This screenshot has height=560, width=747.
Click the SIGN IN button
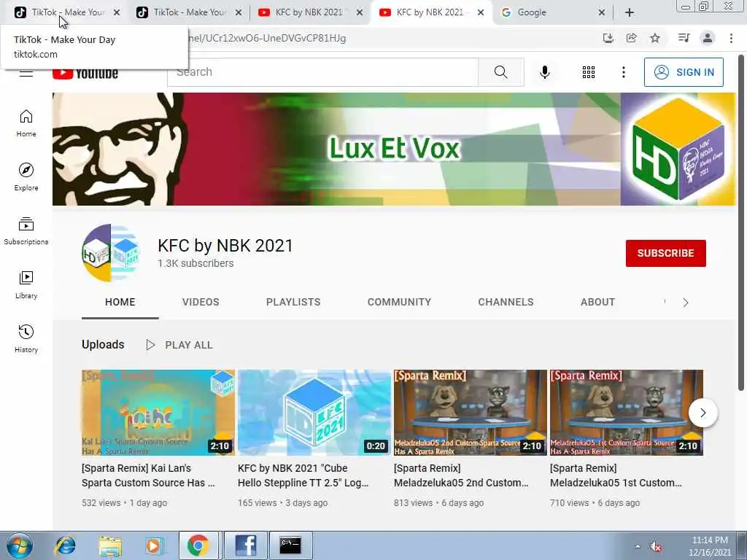click(684, 72)
